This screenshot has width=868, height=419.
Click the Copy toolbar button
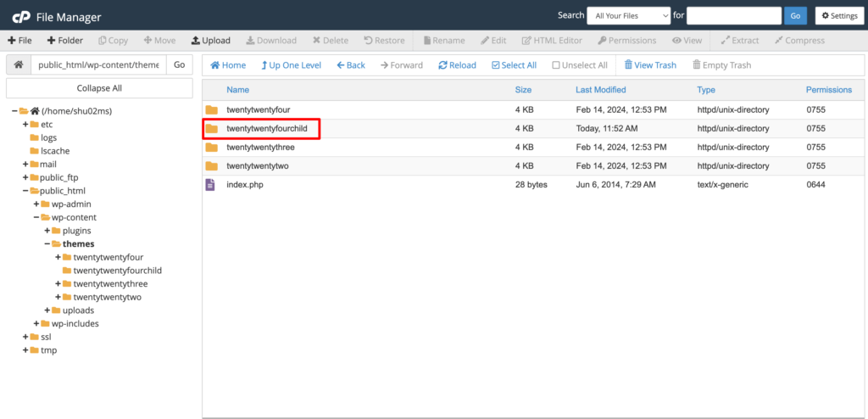(113, 41)
